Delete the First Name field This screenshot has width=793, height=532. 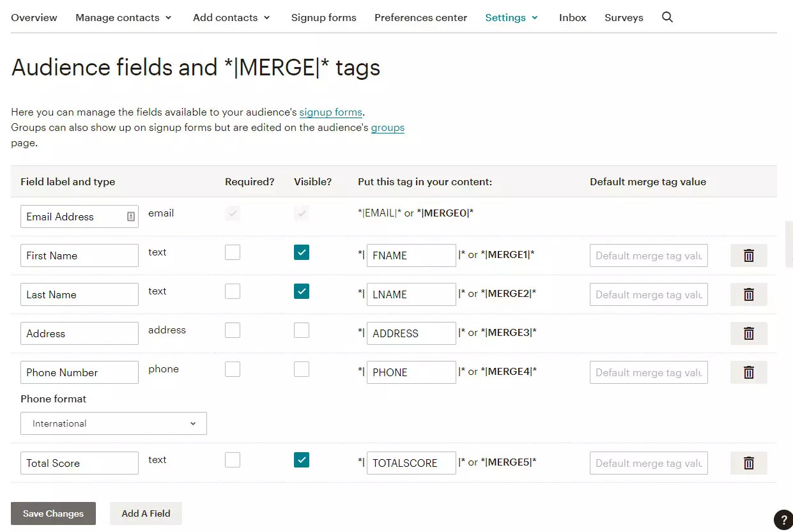click(749, 255)
